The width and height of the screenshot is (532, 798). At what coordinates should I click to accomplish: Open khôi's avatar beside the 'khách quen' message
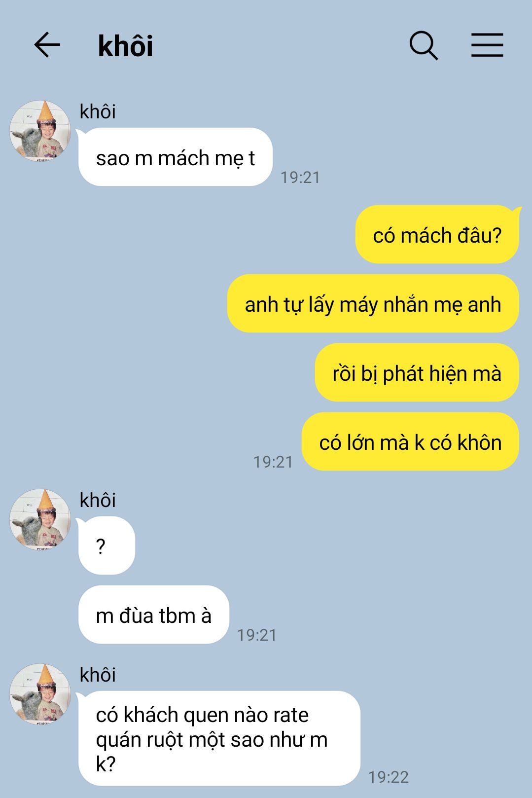point(40,694)
